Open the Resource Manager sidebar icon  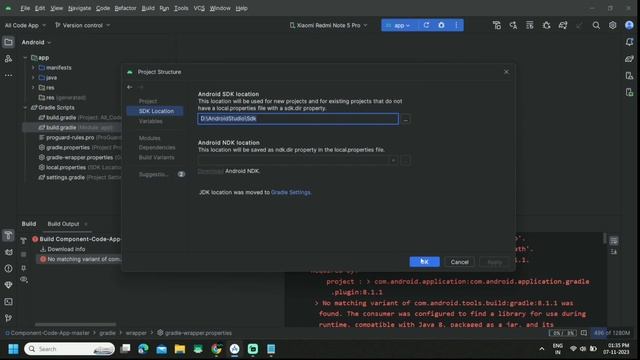(x=8, y=59)
